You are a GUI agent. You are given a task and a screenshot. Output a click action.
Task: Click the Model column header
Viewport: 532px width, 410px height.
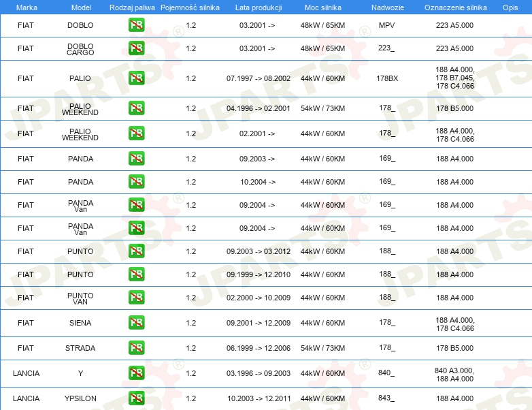(x=81, y=7)
